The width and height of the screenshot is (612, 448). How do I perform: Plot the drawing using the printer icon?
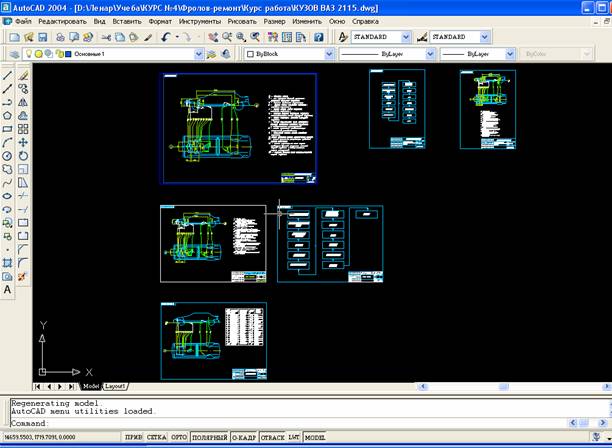coord(60,37)
